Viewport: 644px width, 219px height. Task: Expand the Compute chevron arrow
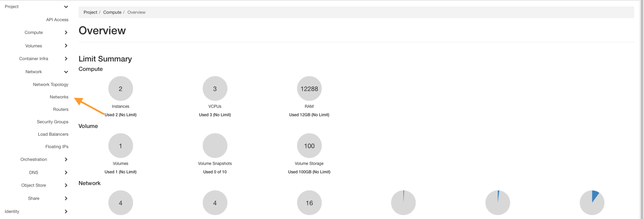pos(66,33)
